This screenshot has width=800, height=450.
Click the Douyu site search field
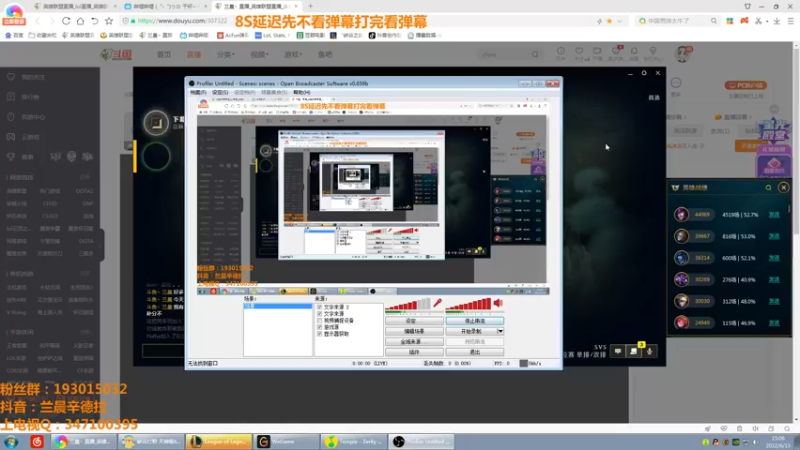[x=505, y=54]
